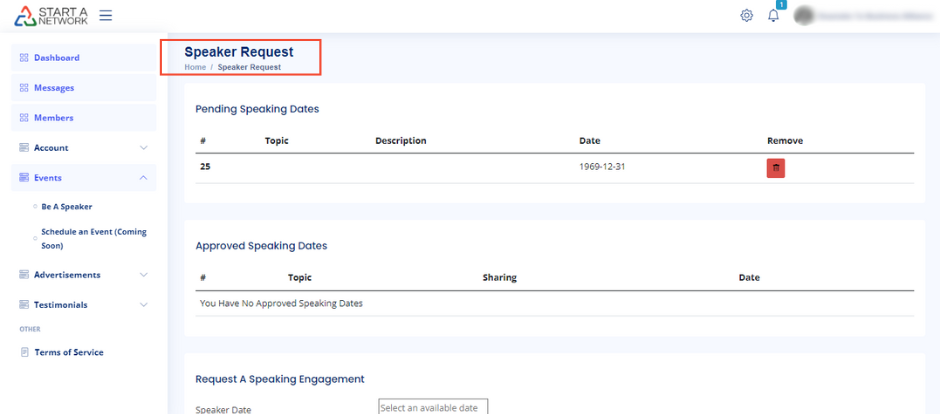Open Messages in the sidebar

54,88
